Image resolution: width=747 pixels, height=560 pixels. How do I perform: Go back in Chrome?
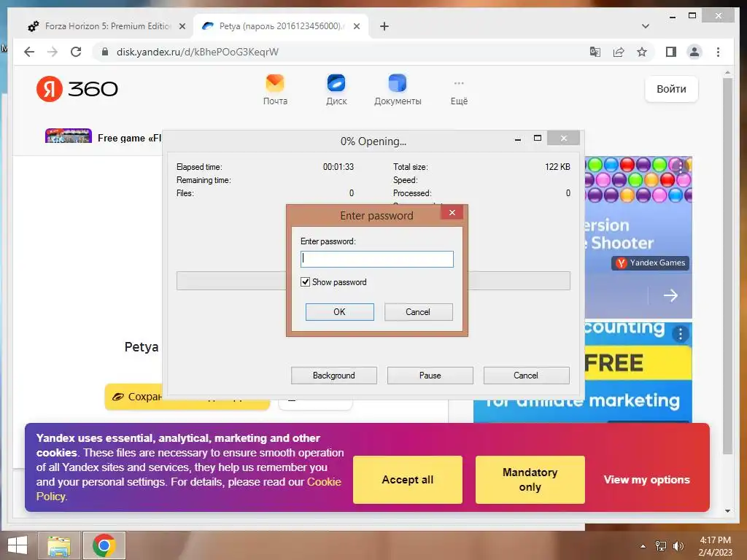[29, 52]
